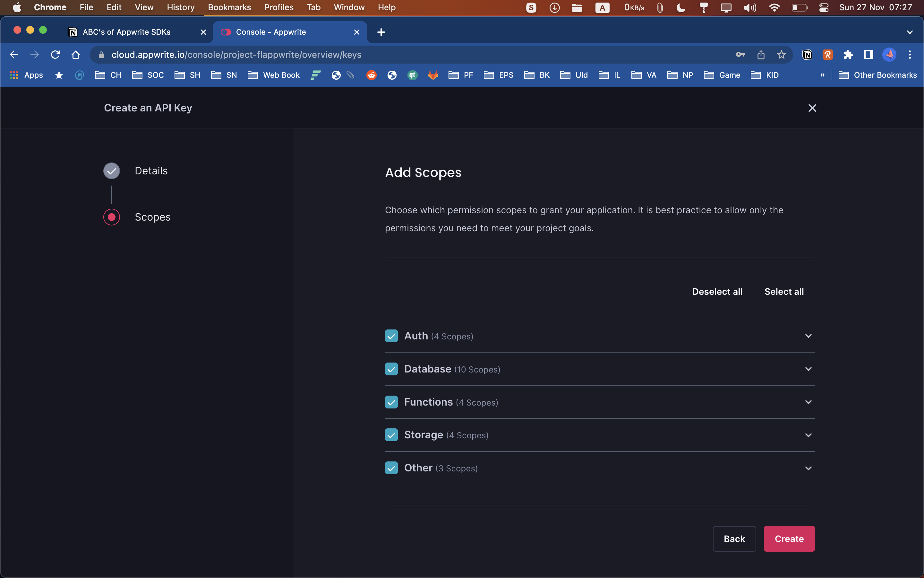The width and height of the screenshot is (924, 578).
Task: Open the Other Bookmarks folder
Action: point(877,75)
